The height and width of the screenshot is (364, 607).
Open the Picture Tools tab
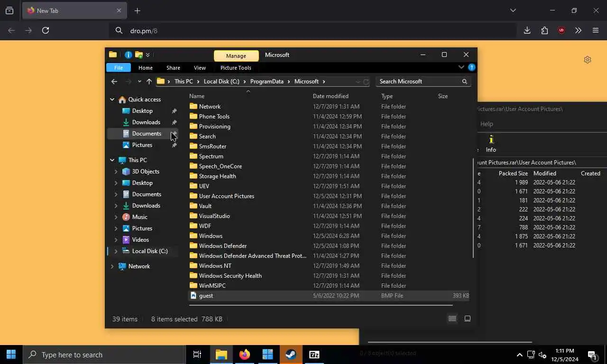pyautogui.click(x=236, y=68)
